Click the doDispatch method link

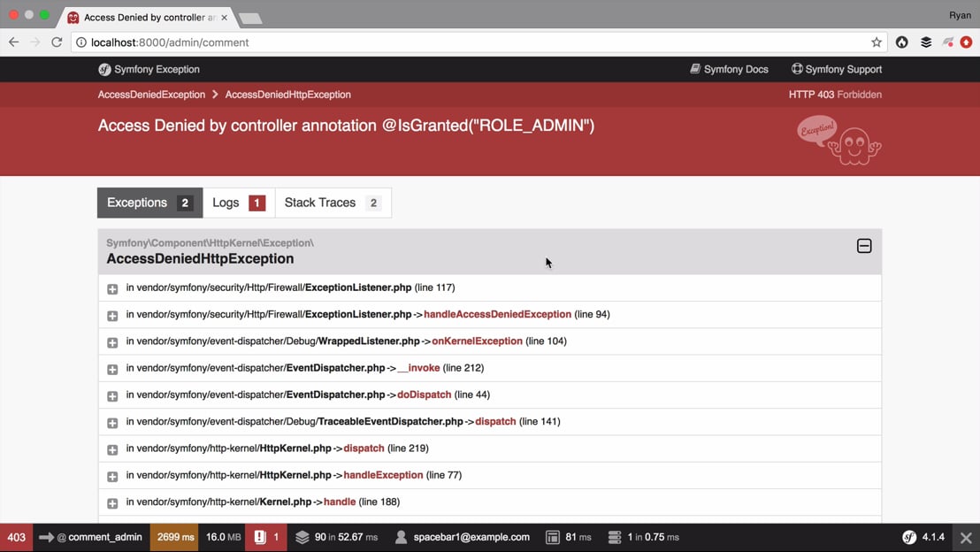(x=424, y=395)
